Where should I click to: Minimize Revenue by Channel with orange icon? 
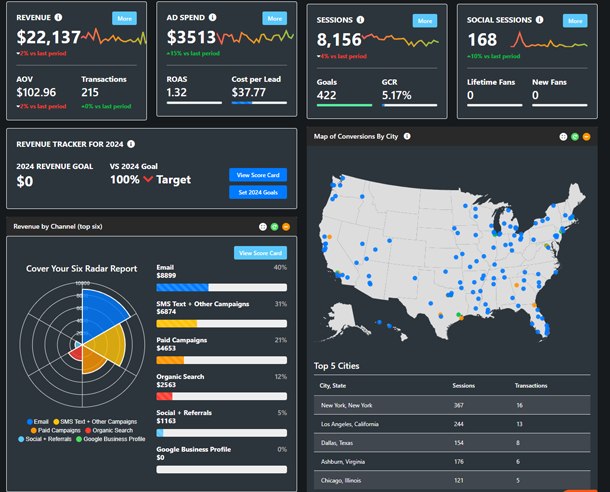pyautogui.click(x=287, y=227)
